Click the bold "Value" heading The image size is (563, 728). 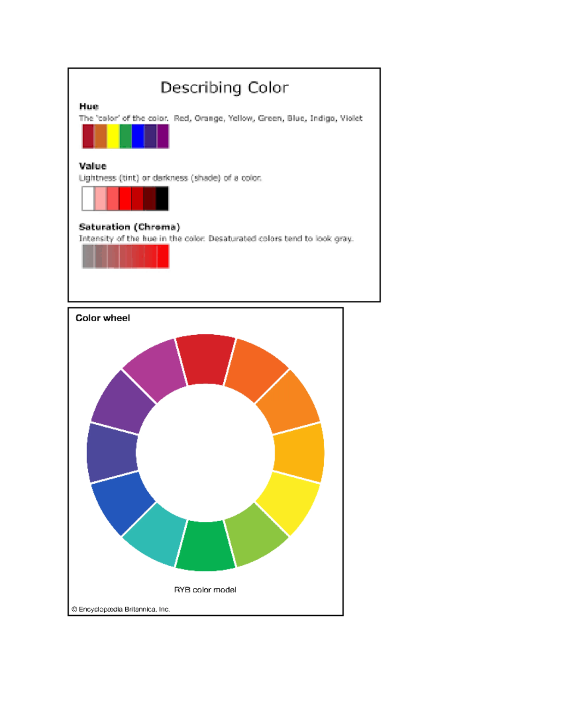tap(92, 166)
